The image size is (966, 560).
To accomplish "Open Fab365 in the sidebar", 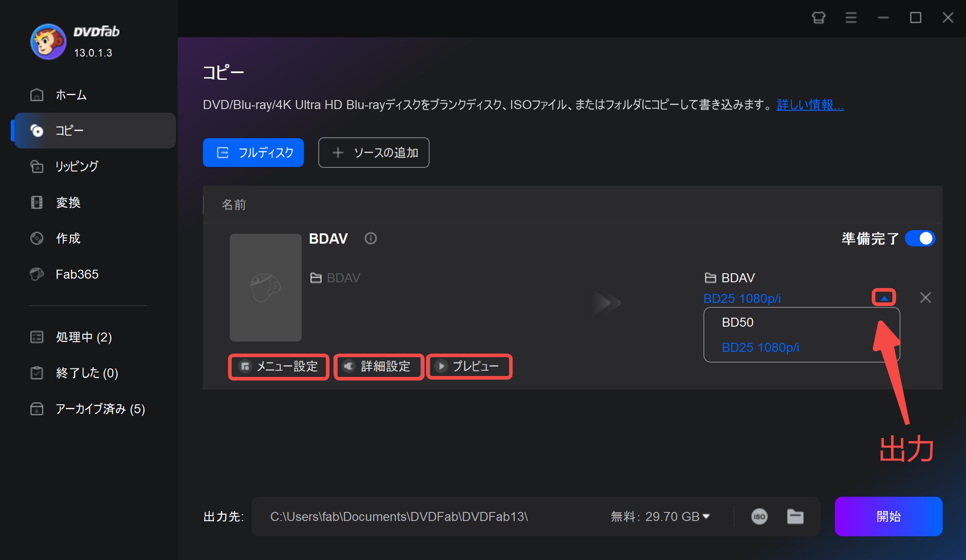I will [x=94, y=274].
